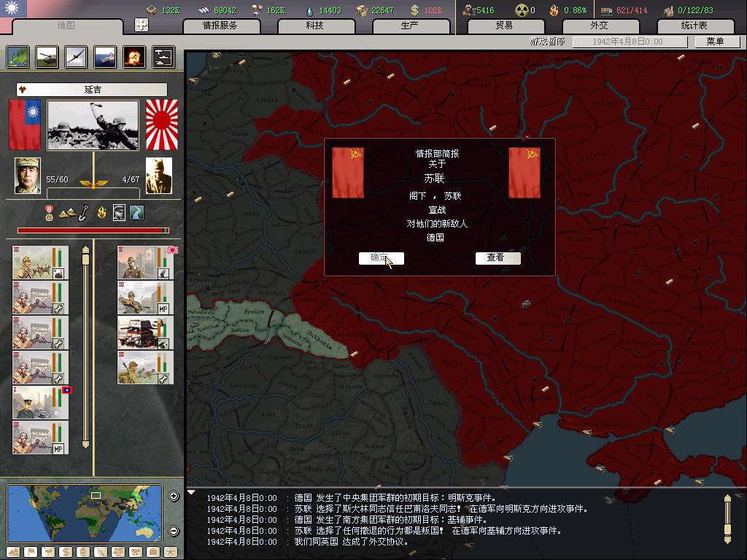The height and width of the screenshot is (560, 747).
Task: Click the Europe map view icon
Action: (x=18, y=56)
